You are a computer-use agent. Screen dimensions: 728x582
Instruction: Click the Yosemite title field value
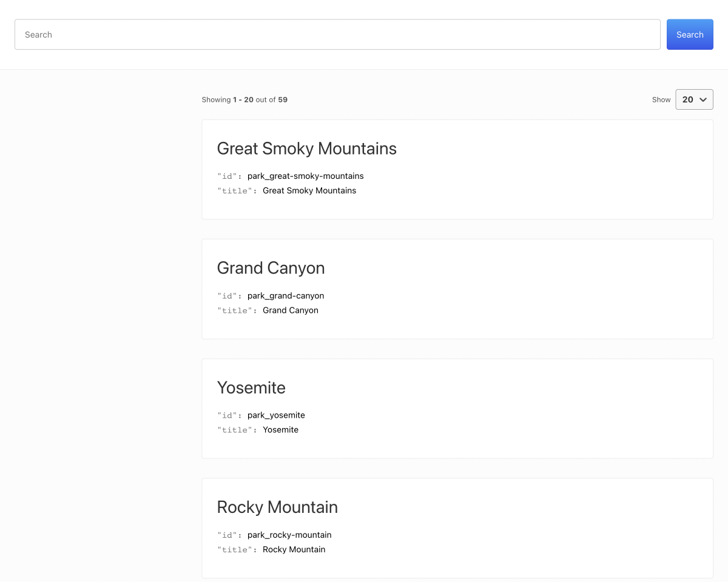coord(280,430)
